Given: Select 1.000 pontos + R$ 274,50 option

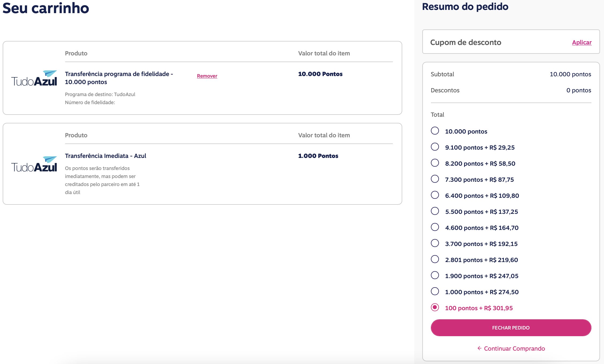Looking at the screenshot, I should (435, 291).
